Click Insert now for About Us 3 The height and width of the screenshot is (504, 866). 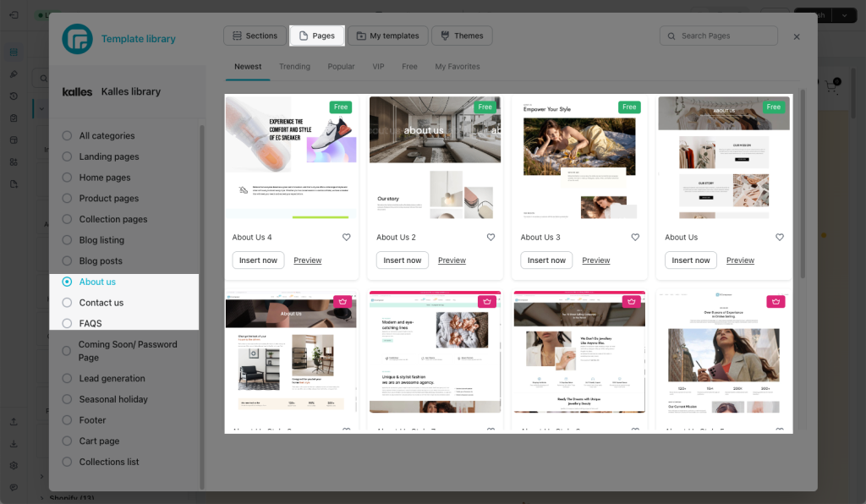546,260
